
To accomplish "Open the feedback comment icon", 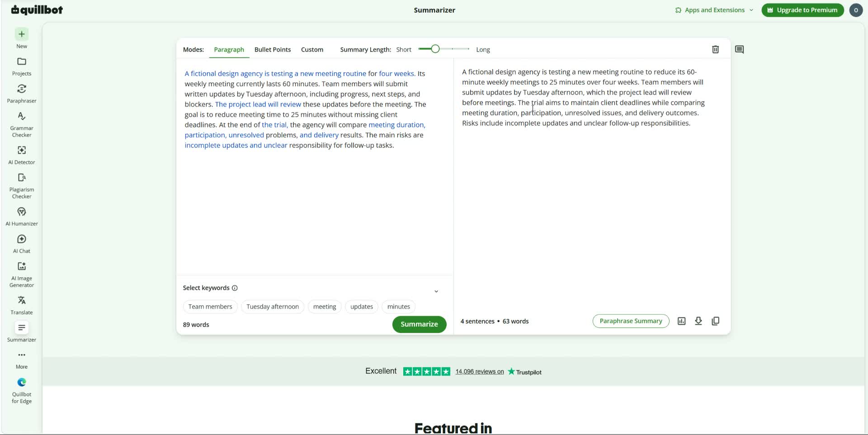I will tap(739, 49).
